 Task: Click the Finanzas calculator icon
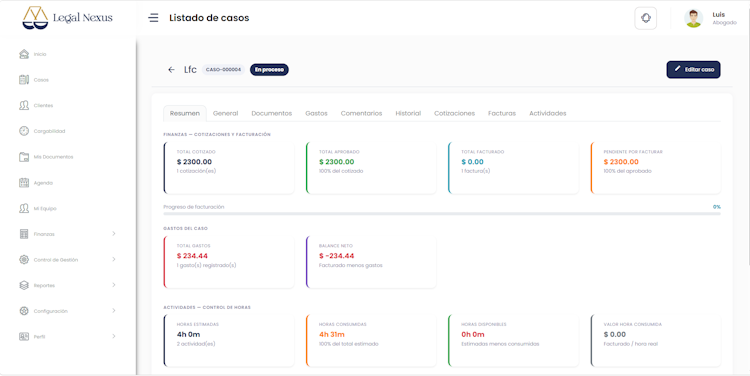pyautogui.click(x=24, y=234)
